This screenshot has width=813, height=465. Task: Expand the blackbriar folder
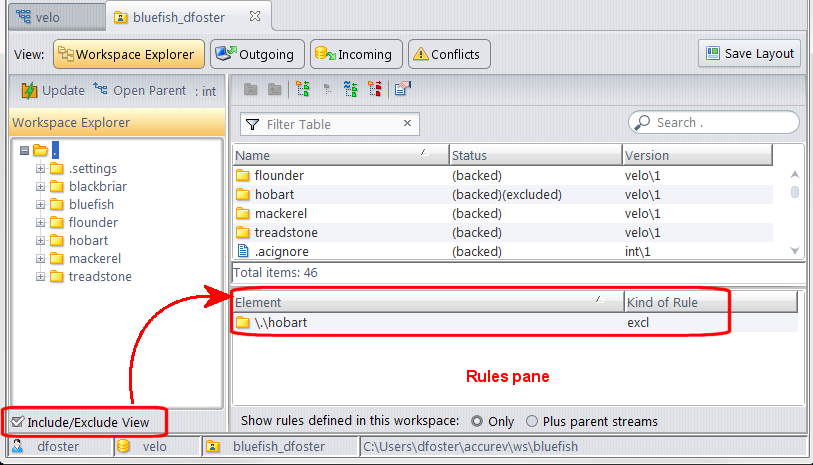point(40,187)
